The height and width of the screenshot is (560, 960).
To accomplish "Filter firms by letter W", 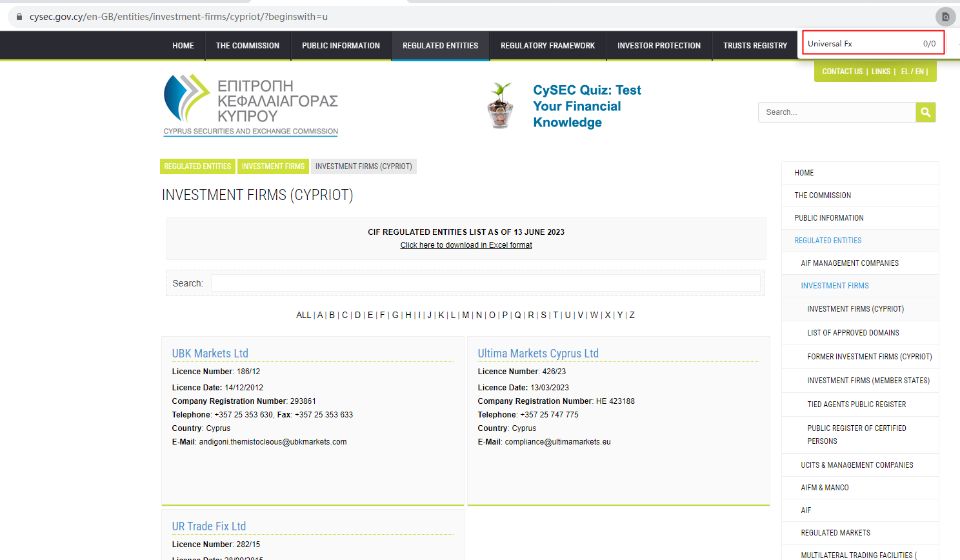I will (594, 315).
